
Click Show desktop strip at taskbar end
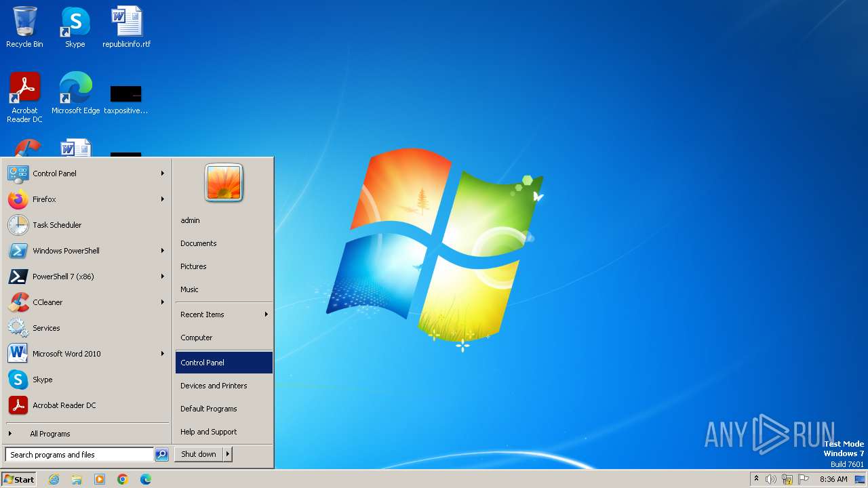click(x=861, y=479)
